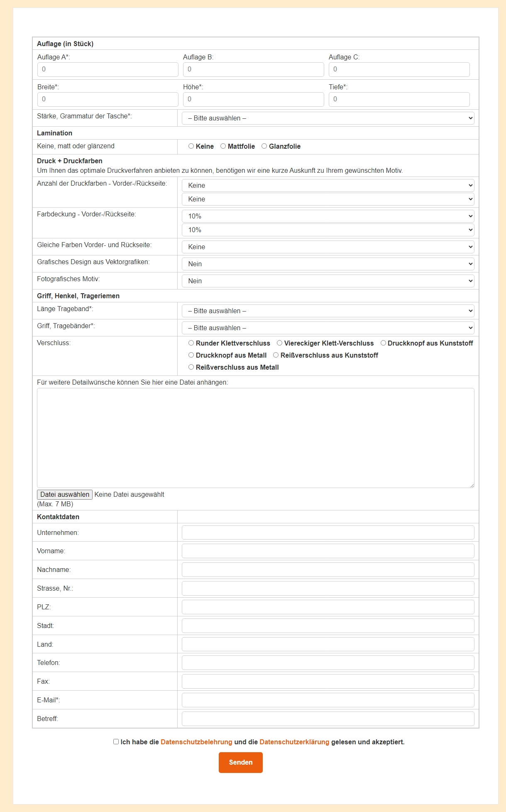This screenshot has height=812, width=506.
Task: Choose Druckknopf aus Metall closure
Action: click(191, 355)
